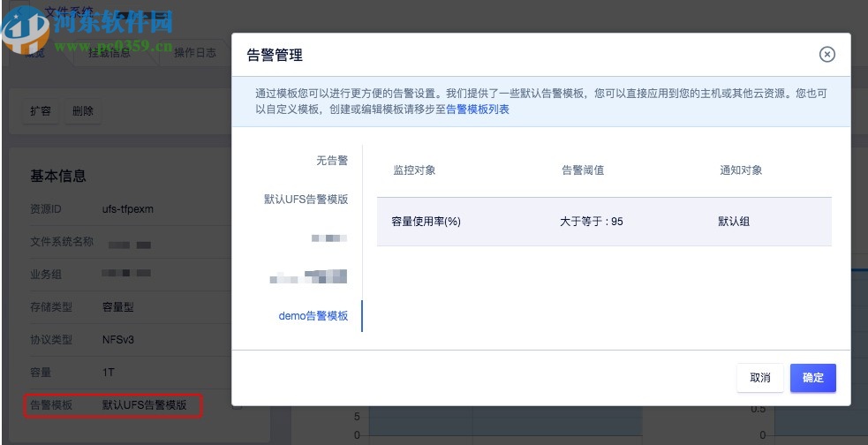Image resolution: width=868 pixels, height=445 pixels.
Task: Click the 基本信息 section heading
Action: click(58, 176)
